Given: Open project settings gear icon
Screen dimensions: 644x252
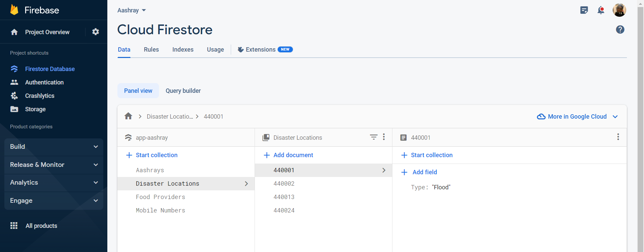Looking at the screenshot, I should click(x=96, y=32).
